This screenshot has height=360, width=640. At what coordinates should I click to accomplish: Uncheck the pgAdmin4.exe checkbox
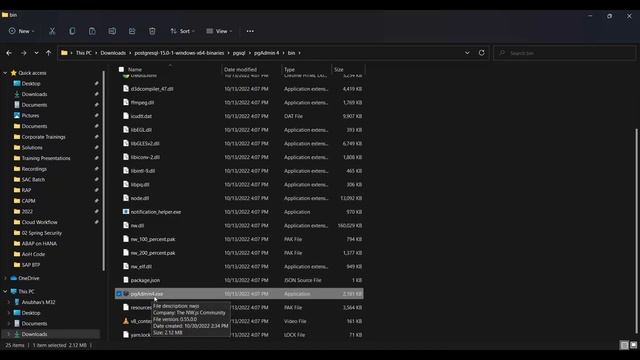119,294
